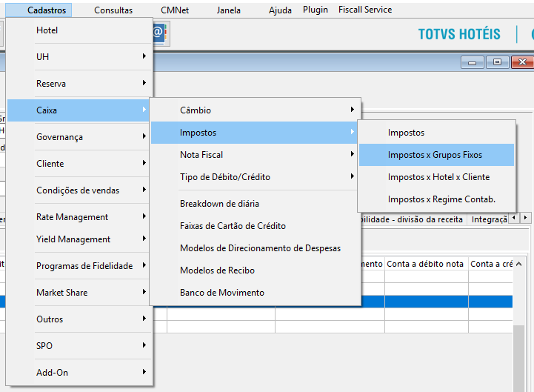Minimize the inner child window
The width and height of the screenshot is (534, 392).
pyautogui.click(x=472, y=62)
